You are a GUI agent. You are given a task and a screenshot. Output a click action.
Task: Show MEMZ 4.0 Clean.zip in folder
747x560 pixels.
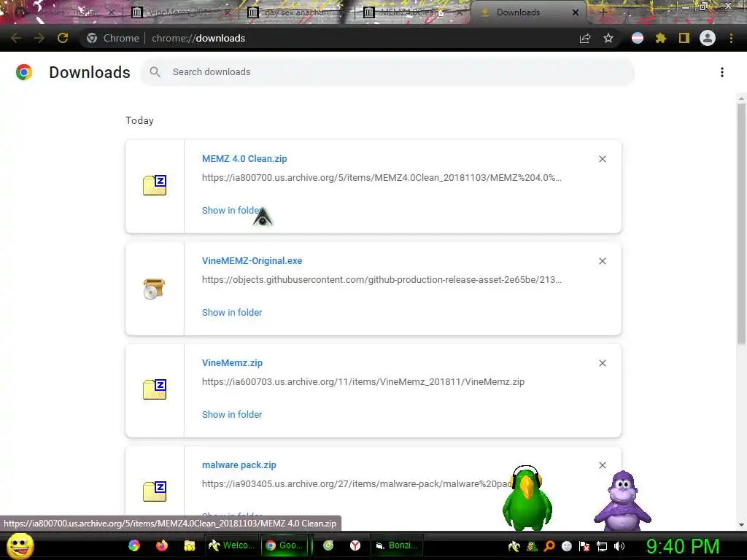[x=232, y=210]
